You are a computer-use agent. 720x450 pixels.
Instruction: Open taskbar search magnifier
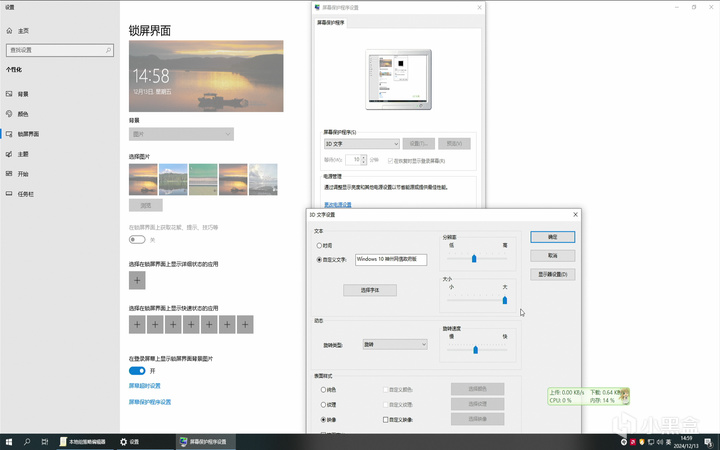[x=27, y=442]
